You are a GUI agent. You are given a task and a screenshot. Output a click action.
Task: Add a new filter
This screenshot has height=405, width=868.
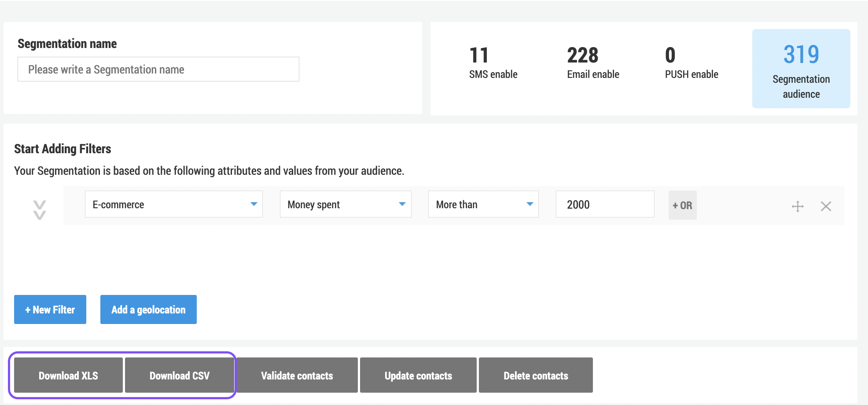(x=50, y=309)
